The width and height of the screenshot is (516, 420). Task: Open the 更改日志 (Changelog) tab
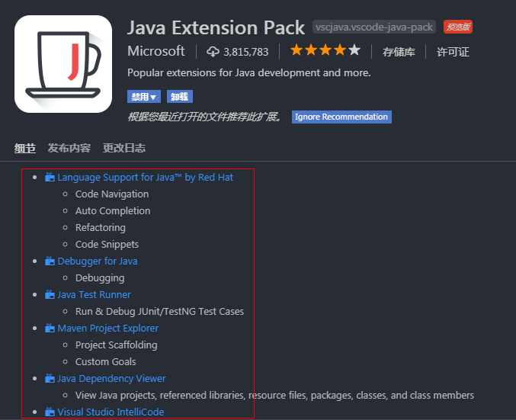tap(124, 148)
